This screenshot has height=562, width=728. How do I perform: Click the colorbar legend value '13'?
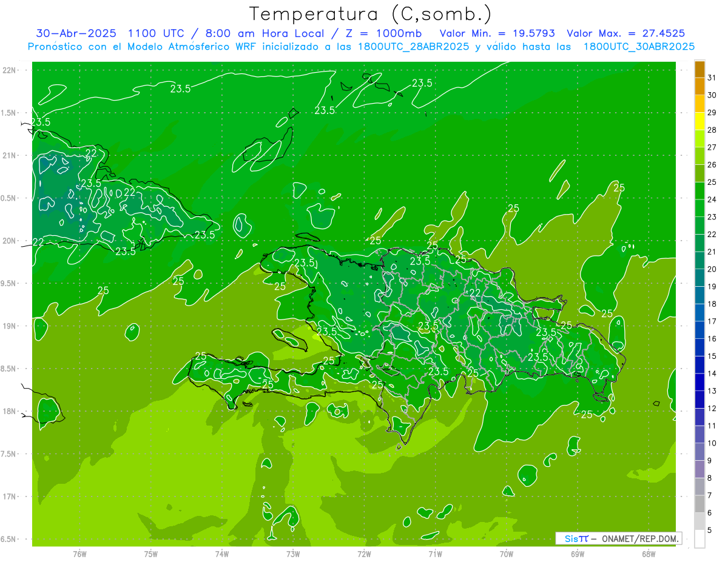[x=712, y=391]
